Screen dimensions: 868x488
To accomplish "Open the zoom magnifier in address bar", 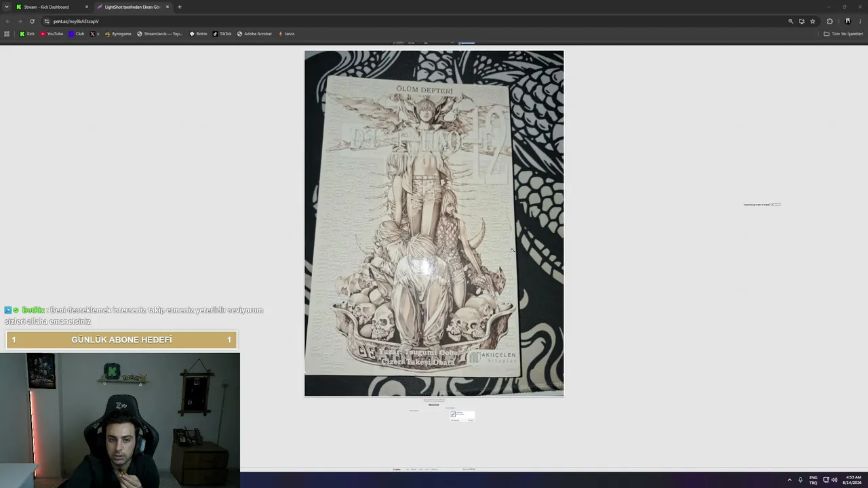I will (791, 21).
